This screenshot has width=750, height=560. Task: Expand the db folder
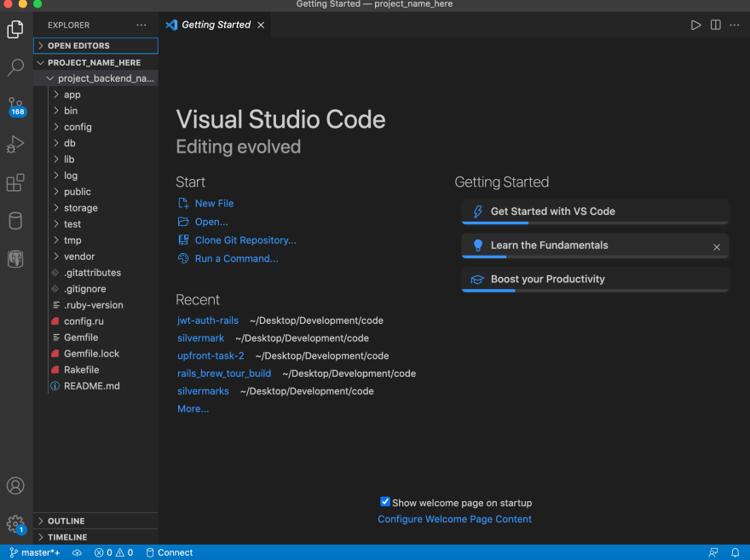click(95, 143)
